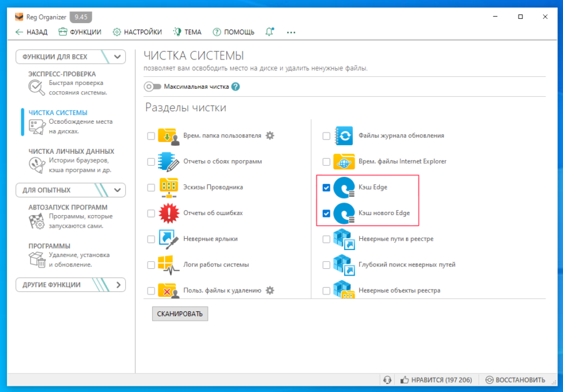This screenshot has height=392, width=563.
Task: Open gear settings for Врем. папка пользователя
Action: 270,135
